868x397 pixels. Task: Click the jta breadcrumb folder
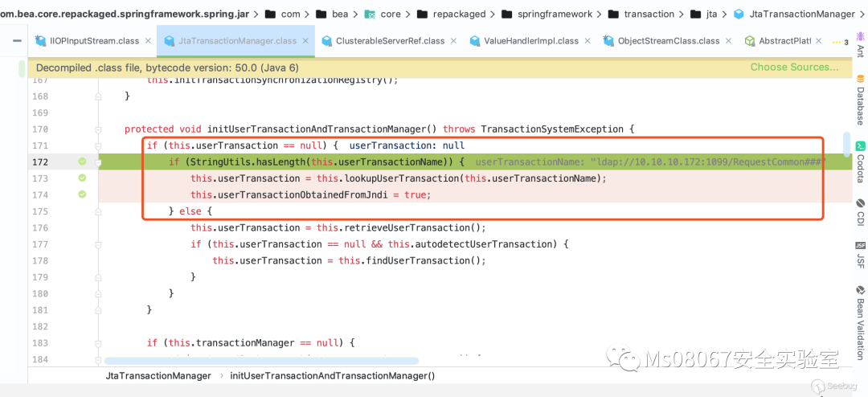pyautogui.click(x=704, y=14)
